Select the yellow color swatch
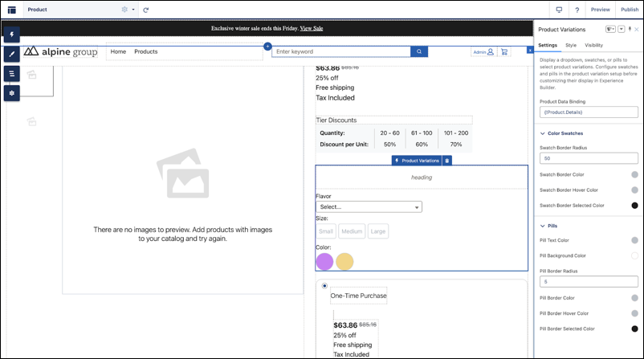This screenshot has height=359, width=644. [344, 262]
